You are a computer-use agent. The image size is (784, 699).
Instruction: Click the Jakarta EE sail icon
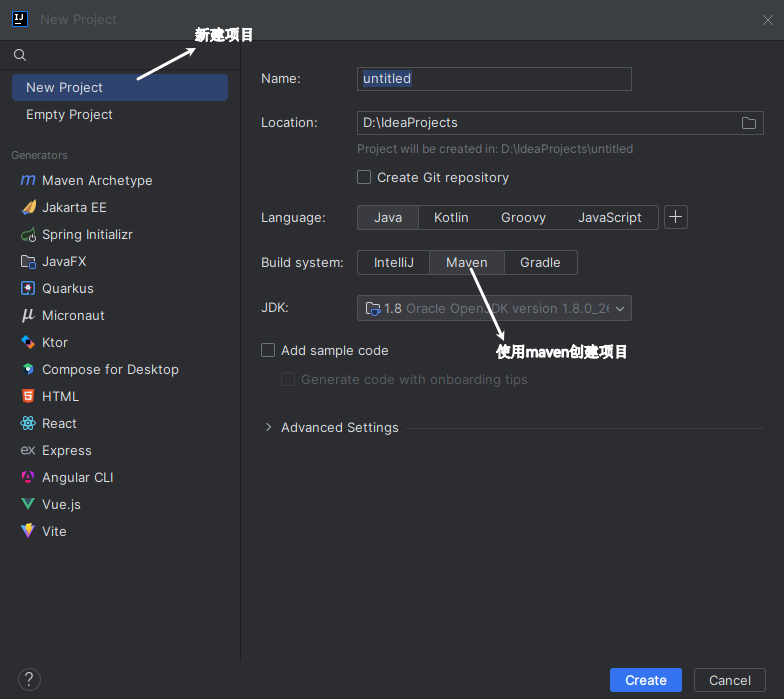coord(28,207)
